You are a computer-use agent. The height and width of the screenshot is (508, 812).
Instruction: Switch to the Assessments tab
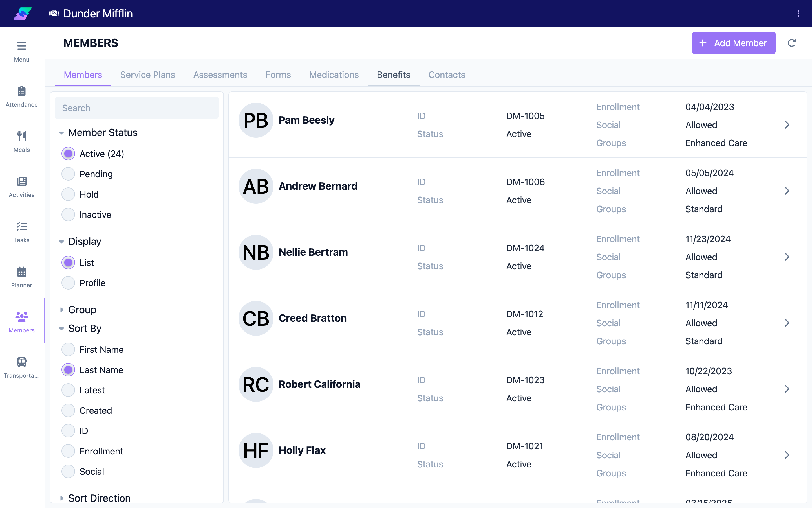click(220, 75)
